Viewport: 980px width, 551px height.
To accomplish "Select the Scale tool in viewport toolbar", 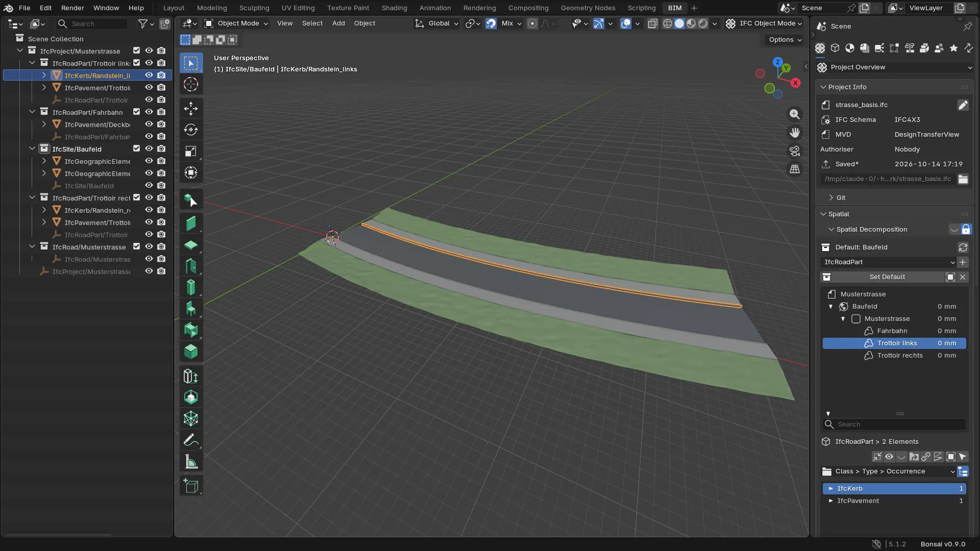I will [191, 151].
